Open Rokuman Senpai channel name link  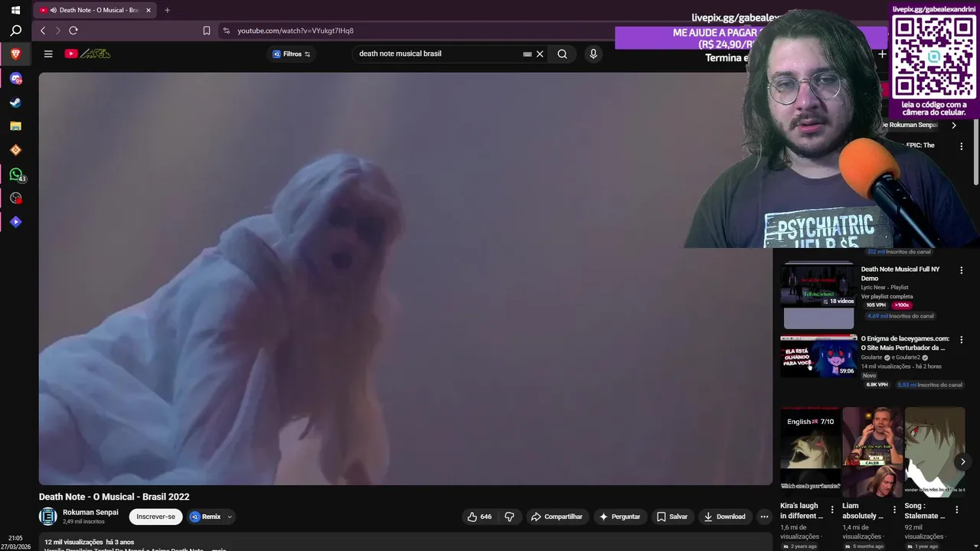(90, 512)
